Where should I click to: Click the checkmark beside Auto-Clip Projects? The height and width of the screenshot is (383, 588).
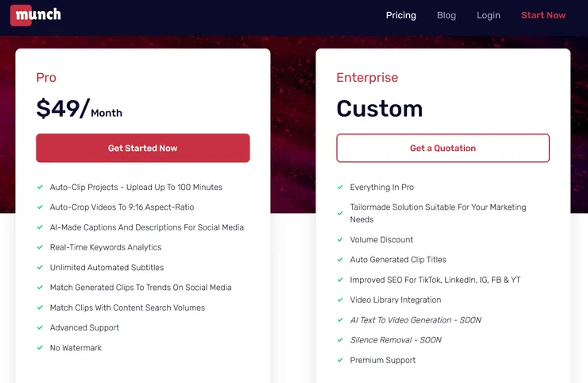40,188
